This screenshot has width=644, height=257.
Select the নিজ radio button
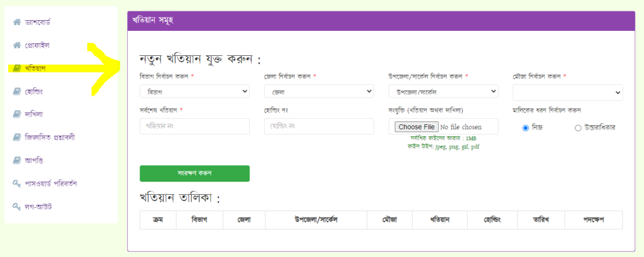[x=525, y=128]
